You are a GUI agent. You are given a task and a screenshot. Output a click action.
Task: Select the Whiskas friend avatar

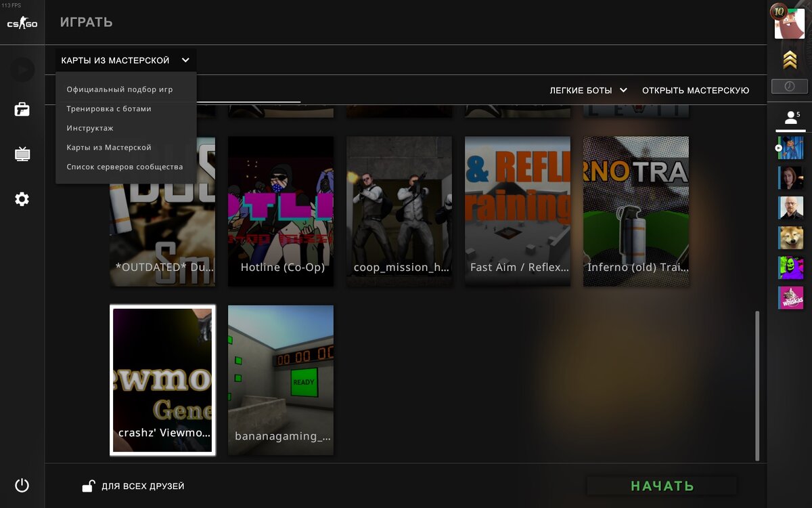(790, 297)
